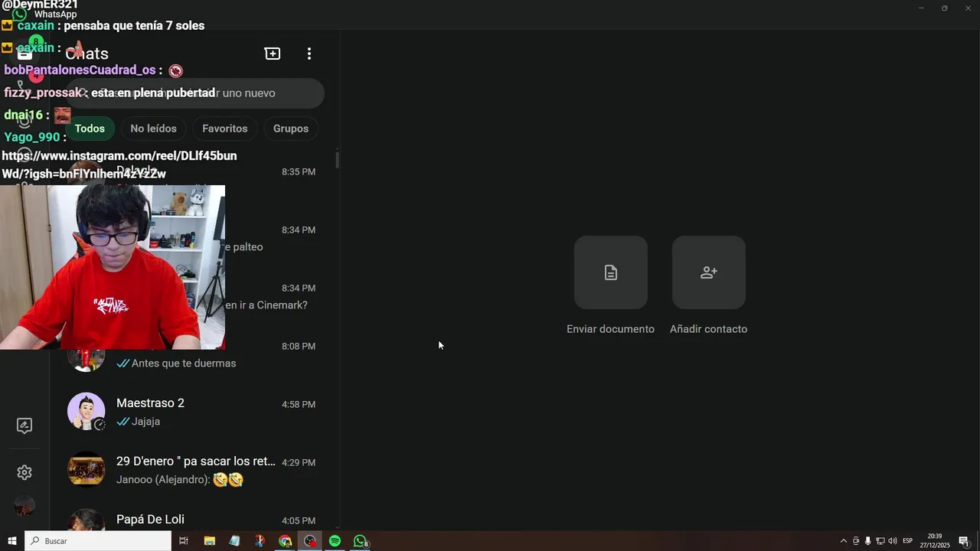Open File Explorer from taskbar
Viewport: 980px width, 551px height.
[x=210, y=541]
